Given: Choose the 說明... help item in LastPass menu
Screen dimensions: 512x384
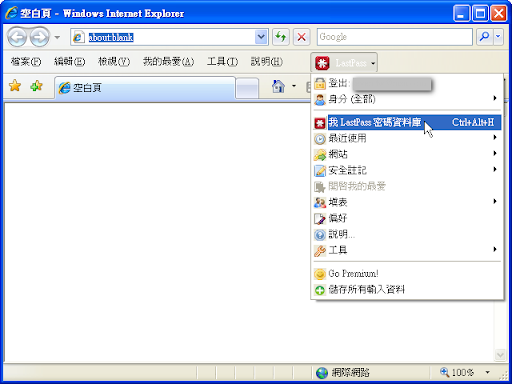Looking at the screenshot, I should click(407, 234).
